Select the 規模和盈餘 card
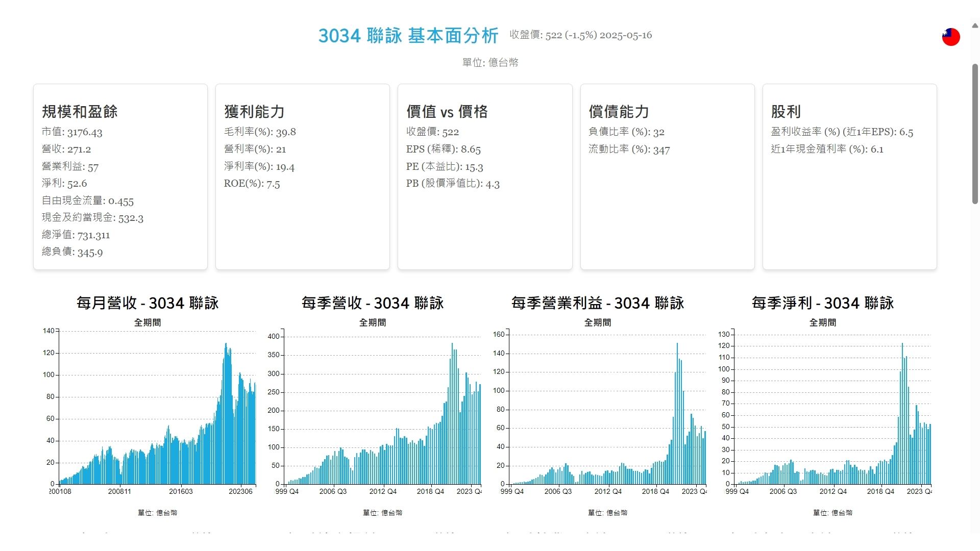This screenshot has height=551, width=980. pyautogui.click(x=120, y=177)
